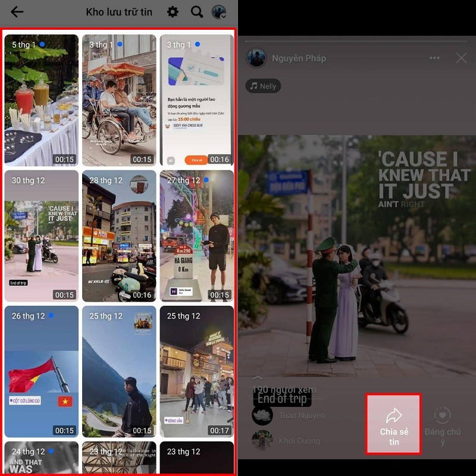Tap the Đáng chú ý highlight icon
Viewport: 476px width, 476px height.
(442, 424)
